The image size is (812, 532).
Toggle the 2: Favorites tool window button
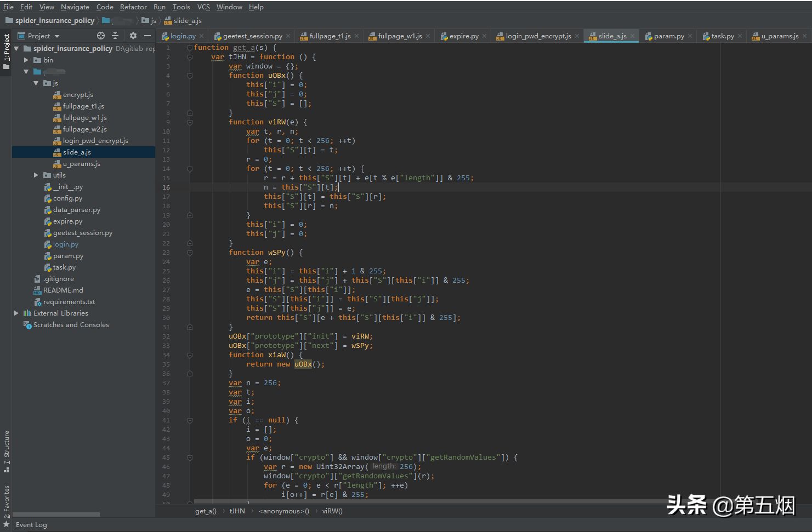pyautogui.click(x=6, y=506)
